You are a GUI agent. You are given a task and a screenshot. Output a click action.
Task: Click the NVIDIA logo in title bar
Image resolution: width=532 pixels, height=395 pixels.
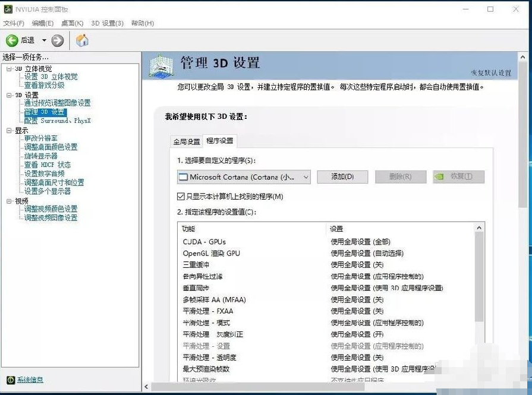click(6, 9)
